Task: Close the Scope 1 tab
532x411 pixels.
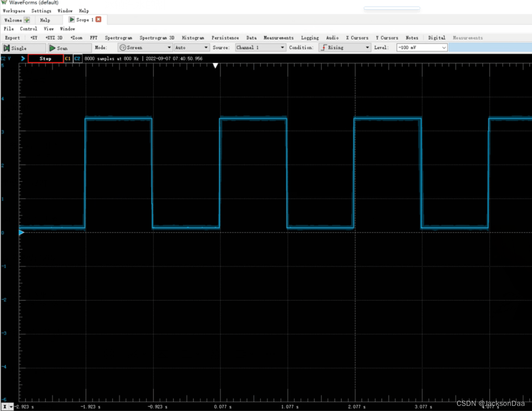Action: pyautogui.click(x=98, y=19)
